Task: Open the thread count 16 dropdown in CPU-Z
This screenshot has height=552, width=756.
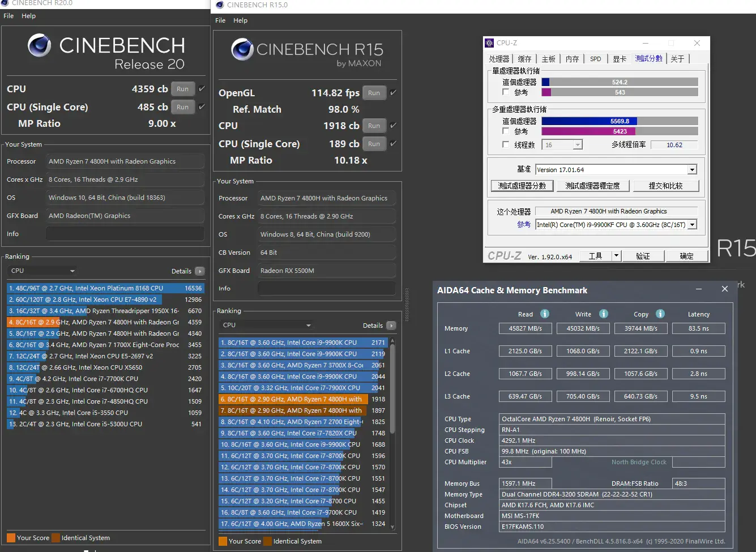Action: click(x=562, y=145)
